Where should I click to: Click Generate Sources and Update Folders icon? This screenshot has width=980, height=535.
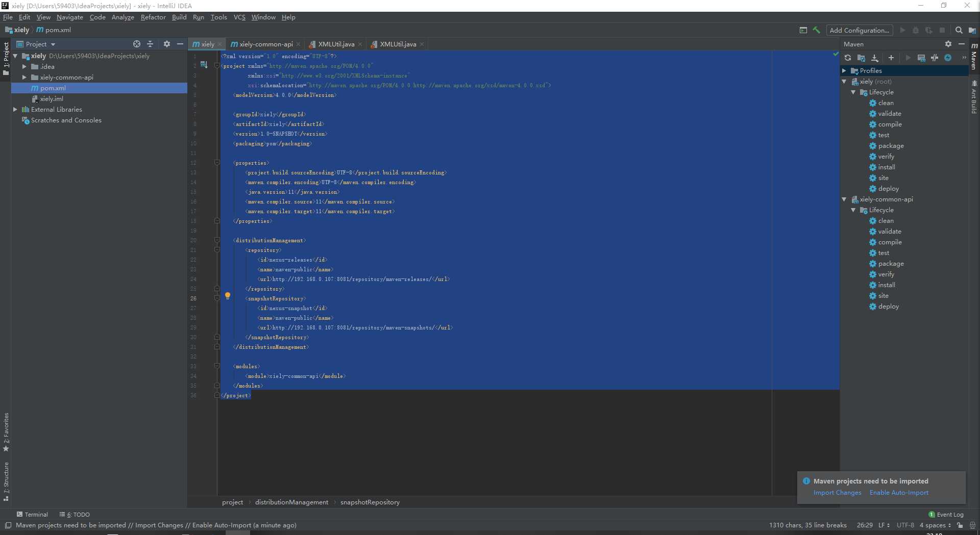tap(861, 58)
